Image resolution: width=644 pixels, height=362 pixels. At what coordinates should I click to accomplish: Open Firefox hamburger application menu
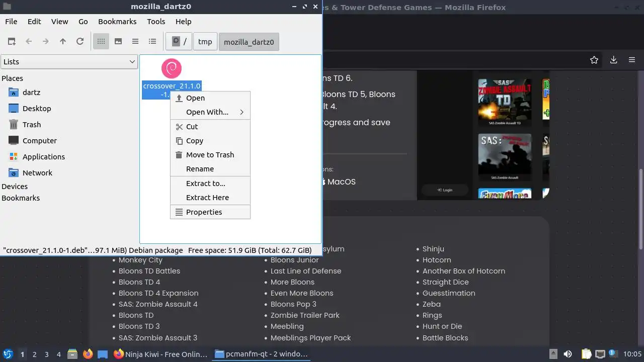click(x=632, y=60)
